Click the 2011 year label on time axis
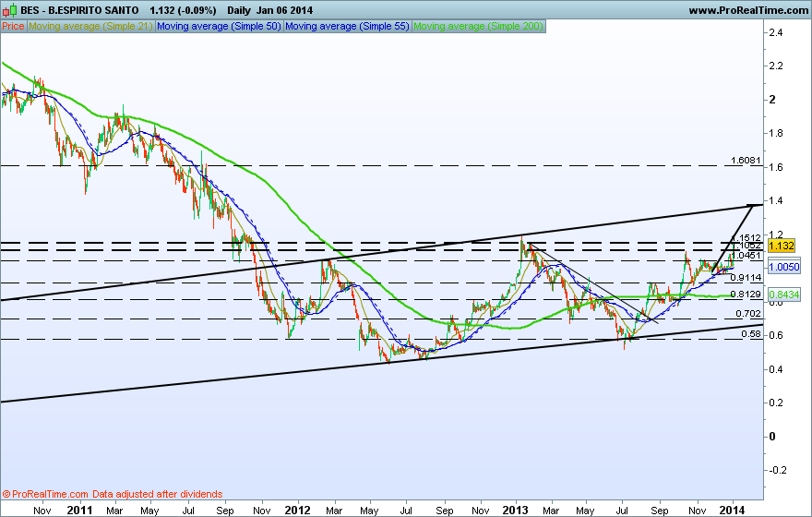The width and height of the screenshot is (812, 517). (x=79, y=511)
